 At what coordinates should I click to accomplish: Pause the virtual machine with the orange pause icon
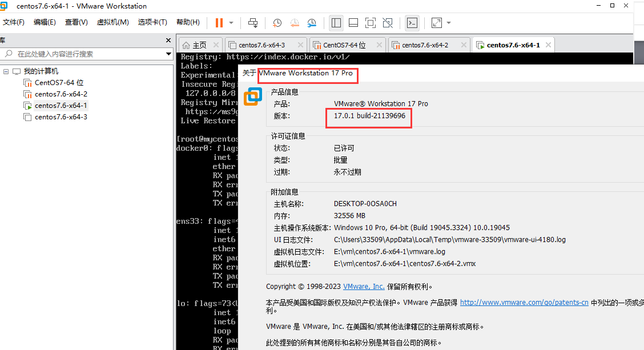(x=219, y=23)
